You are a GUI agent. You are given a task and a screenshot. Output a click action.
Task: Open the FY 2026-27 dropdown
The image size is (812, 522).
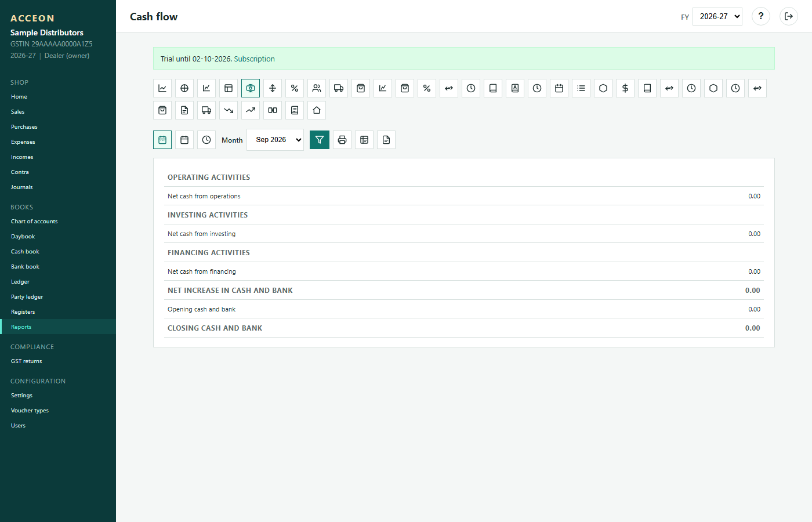tap(717, 16)
